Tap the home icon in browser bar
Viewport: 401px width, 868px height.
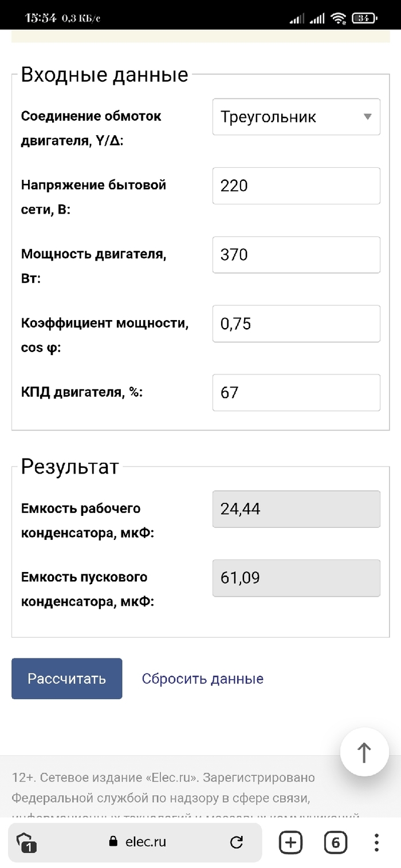24,842
